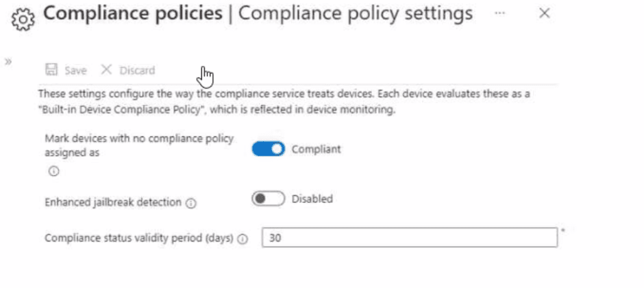644x288 pixels.
Task: Click the X icon beside Discard
Action: click(x=106, y=70)
